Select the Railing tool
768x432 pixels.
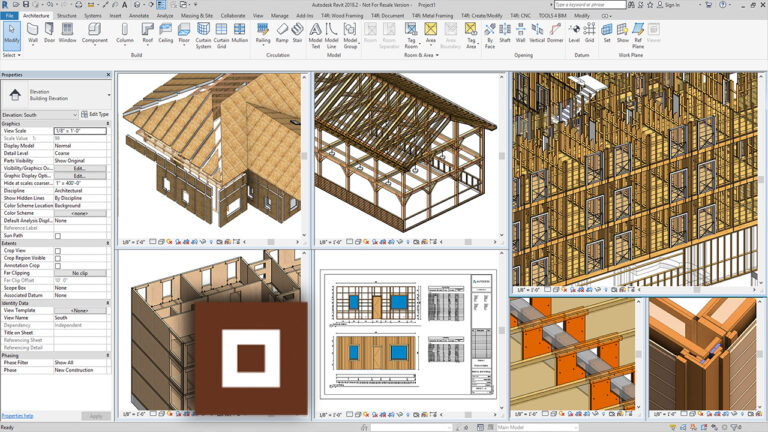(263, 33)
